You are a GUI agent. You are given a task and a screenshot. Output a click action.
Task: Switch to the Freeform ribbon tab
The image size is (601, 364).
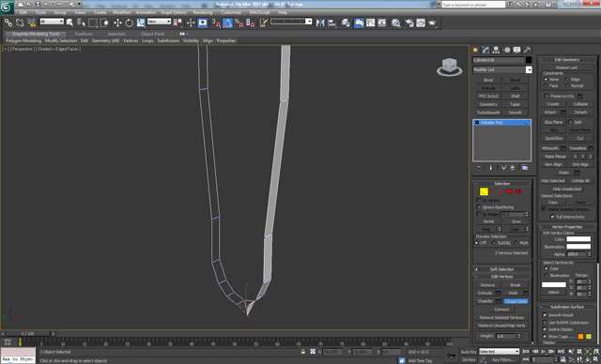click(x=84, y=34)
